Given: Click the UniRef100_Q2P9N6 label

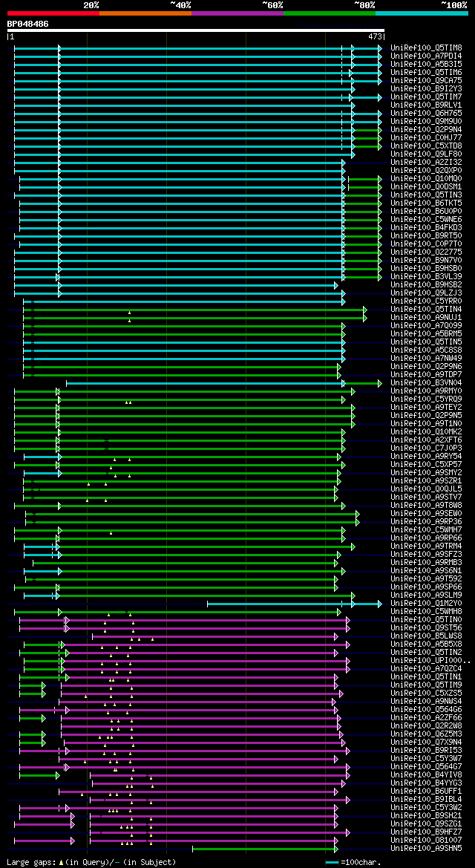Looking at the screenshot, I should (x=426, y=367).
